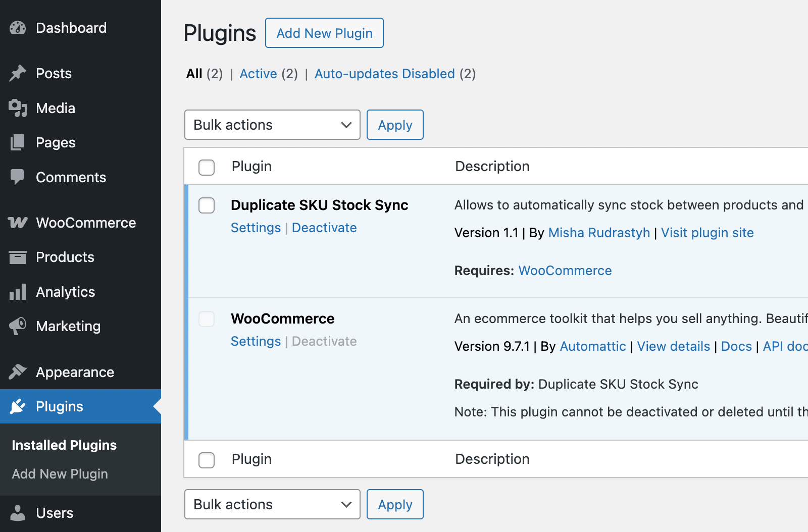Viewport: 808px width, 532px height.
Task: Open the Appearance menu label
Action: coord(75,372)
